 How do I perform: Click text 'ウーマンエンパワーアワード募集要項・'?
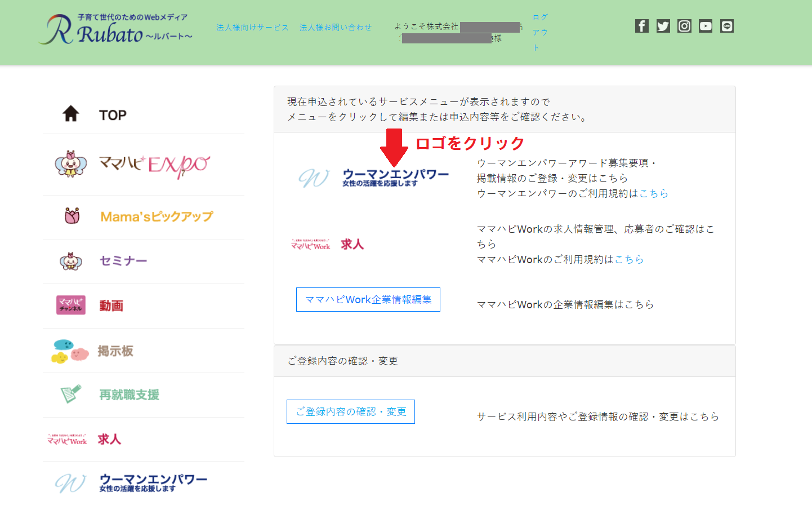[567, 163]
